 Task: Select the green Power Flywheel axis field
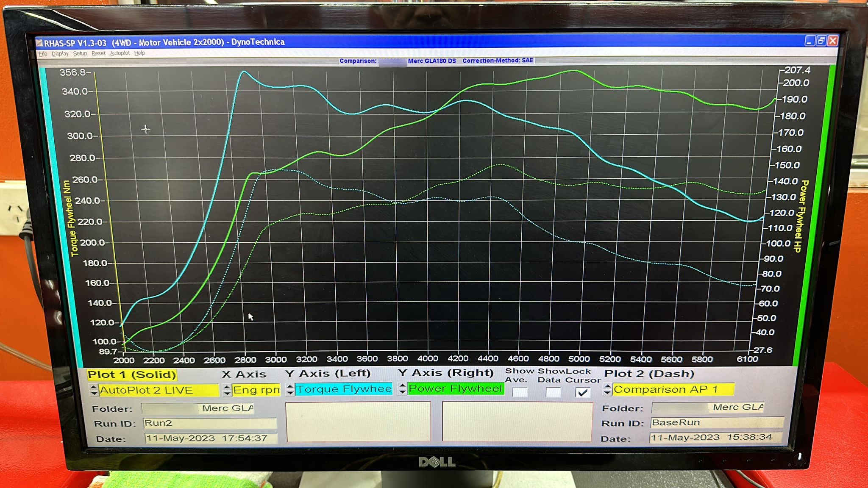pos(456,388)
